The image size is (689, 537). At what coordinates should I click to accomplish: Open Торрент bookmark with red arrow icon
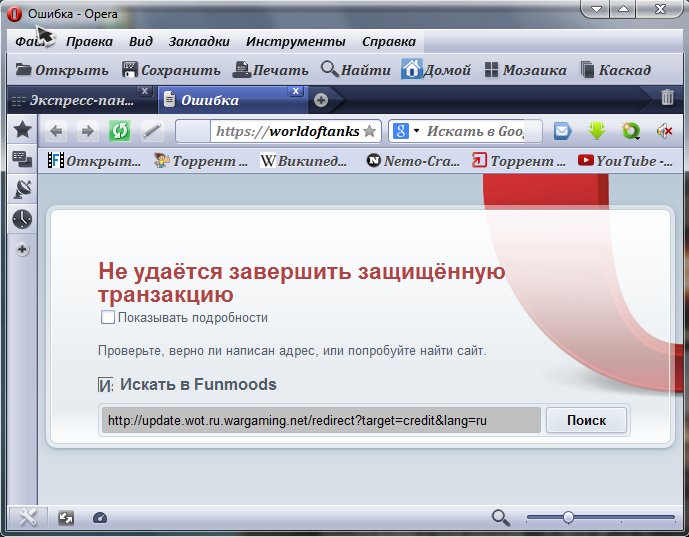[519, 161]
